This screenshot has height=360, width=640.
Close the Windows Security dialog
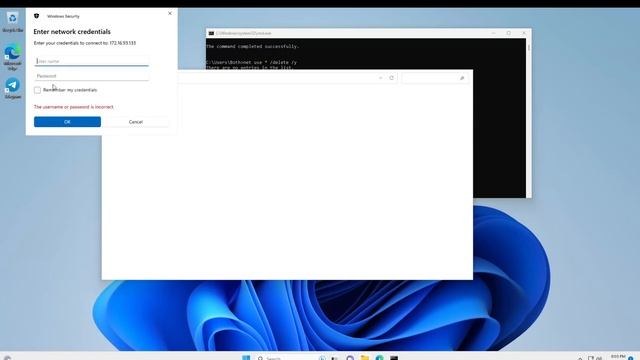[x=170, y=13]
